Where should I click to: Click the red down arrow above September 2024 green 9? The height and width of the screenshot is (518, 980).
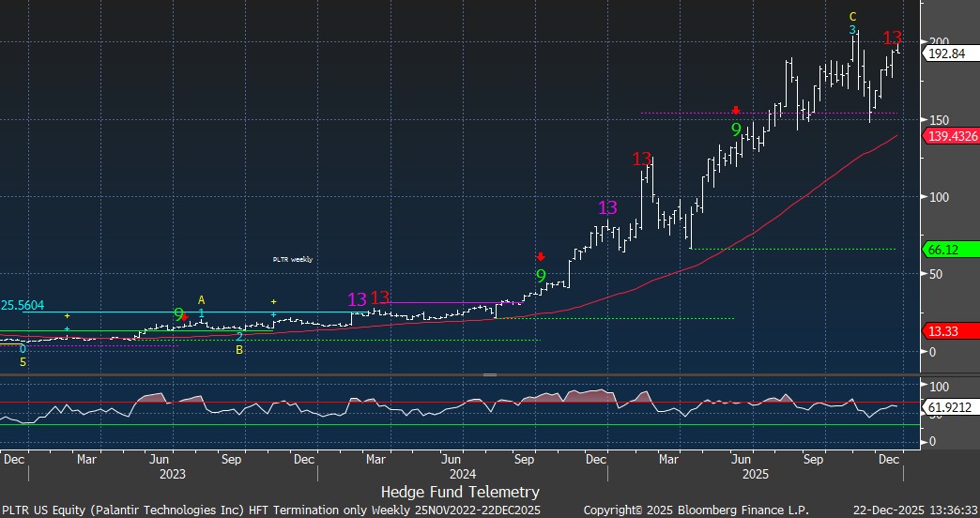[x=541, y=256]
